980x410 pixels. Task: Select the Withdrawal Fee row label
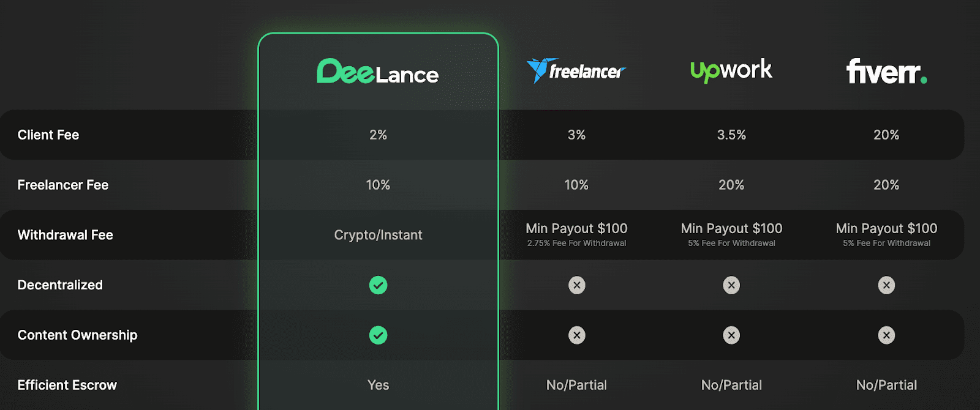click(66, 235)
